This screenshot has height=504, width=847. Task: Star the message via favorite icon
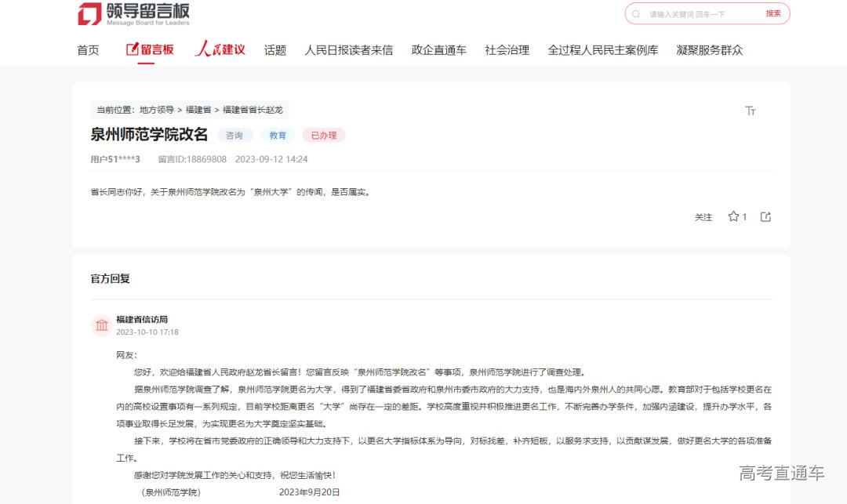[732, 216]
